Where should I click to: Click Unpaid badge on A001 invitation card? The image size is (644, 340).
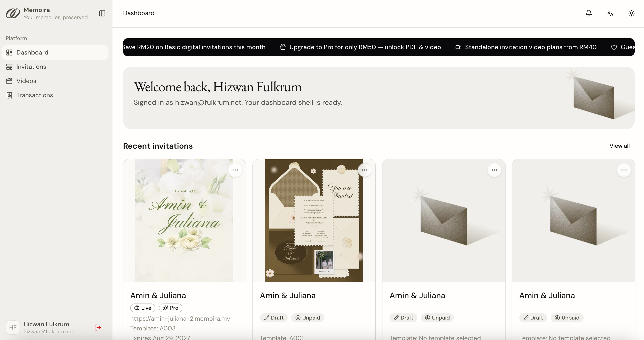tap(308, 318)
